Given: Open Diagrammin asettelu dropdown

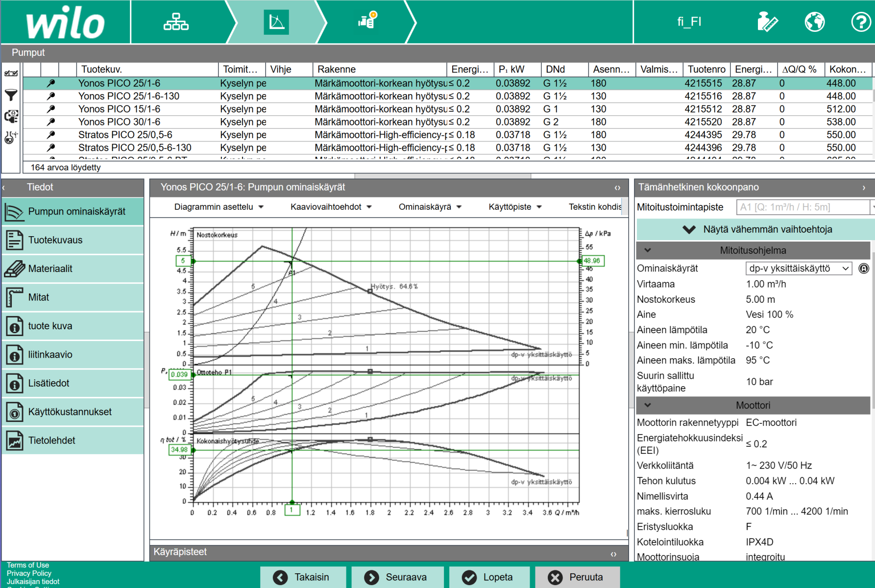Looking at the screenshot, I should 219,207.
